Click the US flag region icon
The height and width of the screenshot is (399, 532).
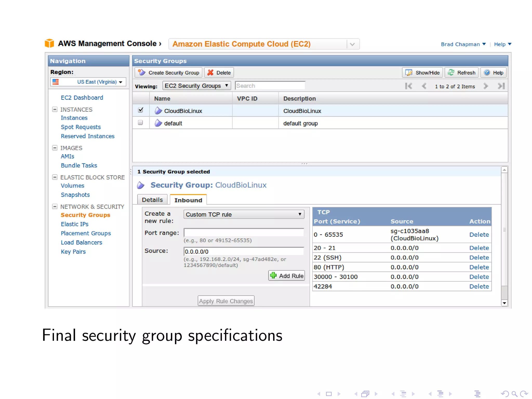(56, 82)
